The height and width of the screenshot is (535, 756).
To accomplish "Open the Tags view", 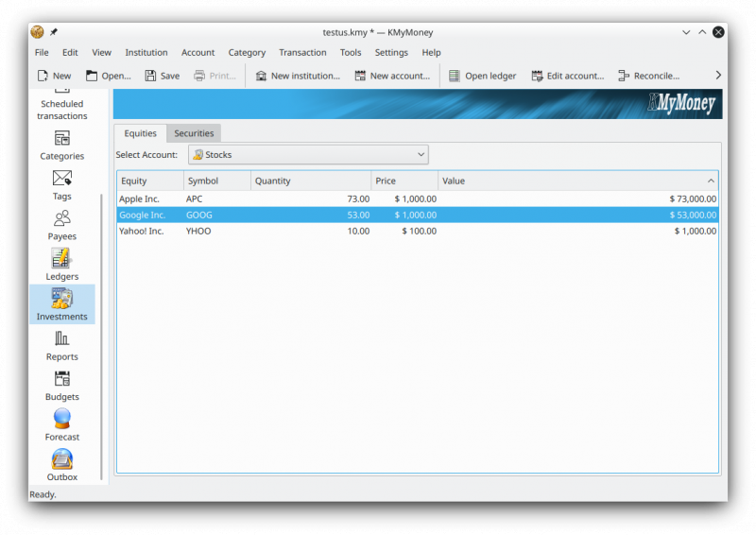I will click(x=61, y=185).
